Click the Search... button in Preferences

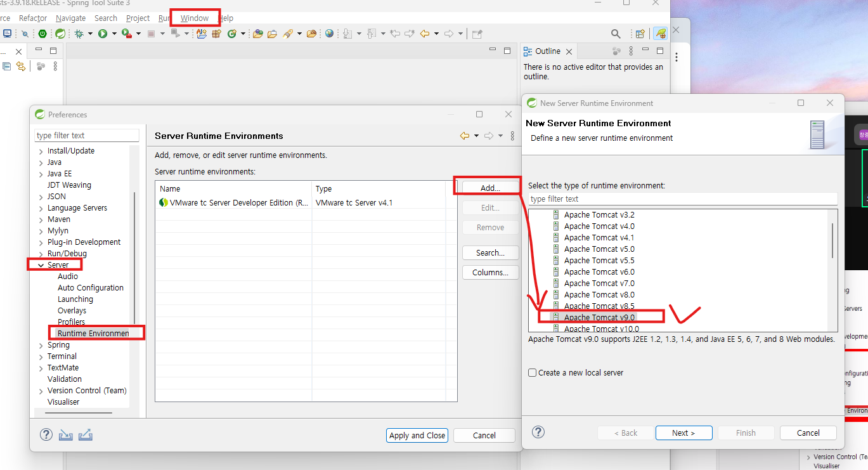pos(490,252)
